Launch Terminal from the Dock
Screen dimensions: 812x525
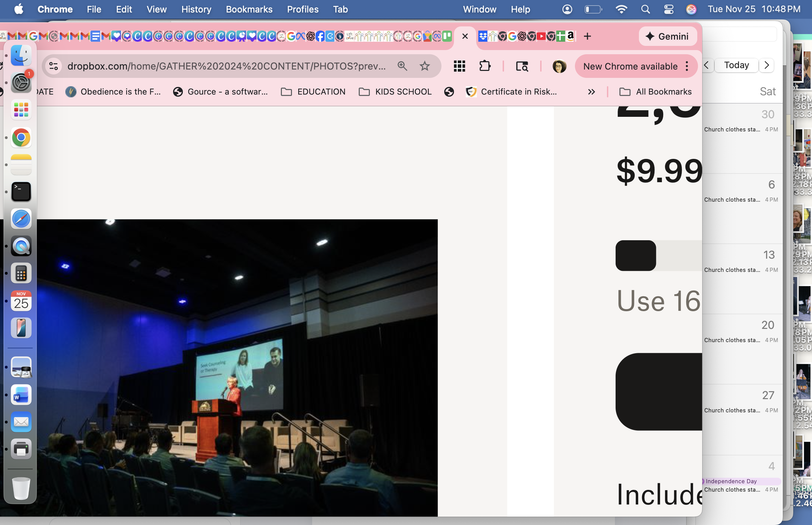pos(21,192)
